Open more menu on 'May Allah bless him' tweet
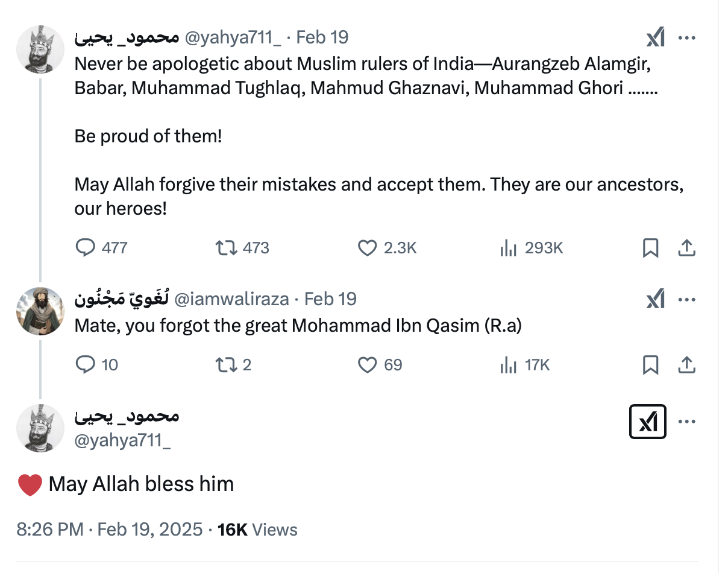Image resolution: width=728 pixels, height=573 pixels. (x=687, y=422)
